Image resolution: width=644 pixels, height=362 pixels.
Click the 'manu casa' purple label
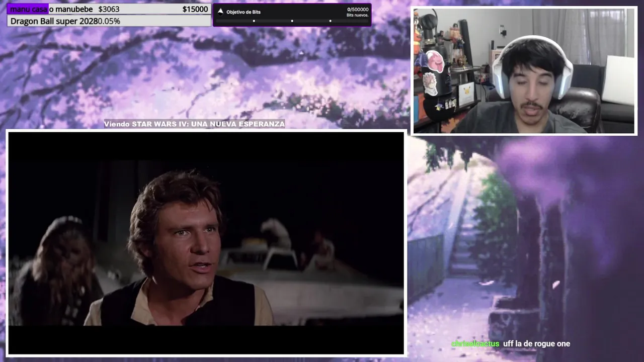coord(28,9)
